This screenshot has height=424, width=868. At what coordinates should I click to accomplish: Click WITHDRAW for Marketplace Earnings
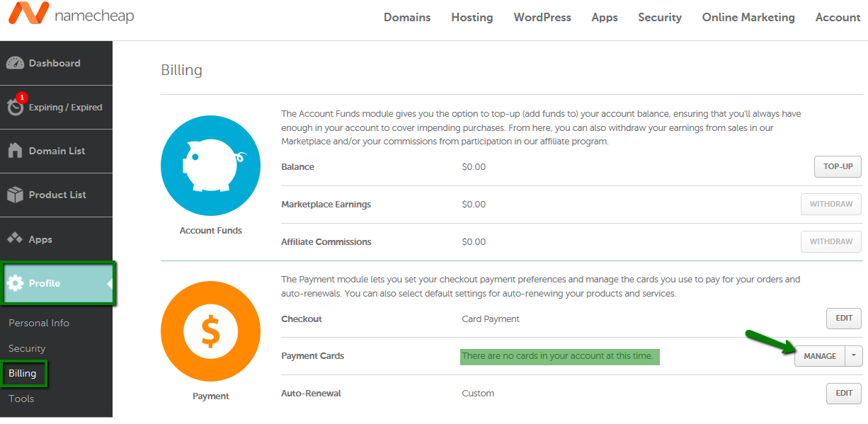831,205
